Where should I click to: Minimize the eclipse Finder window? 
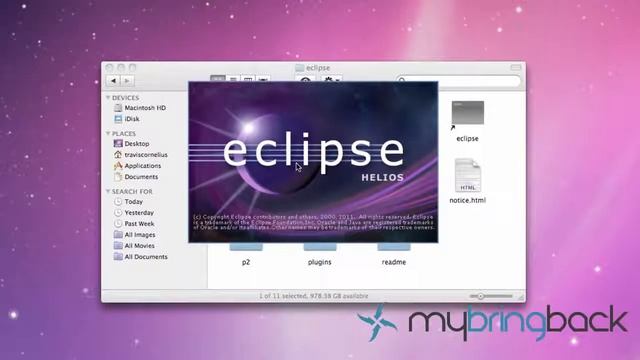point(121,67)
